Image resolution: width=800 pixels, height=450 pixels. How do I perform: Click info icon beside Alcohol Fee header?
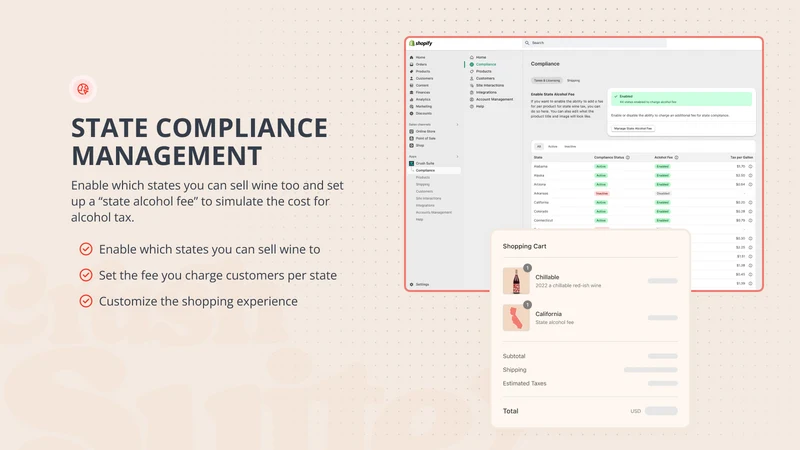click(677, 158)
